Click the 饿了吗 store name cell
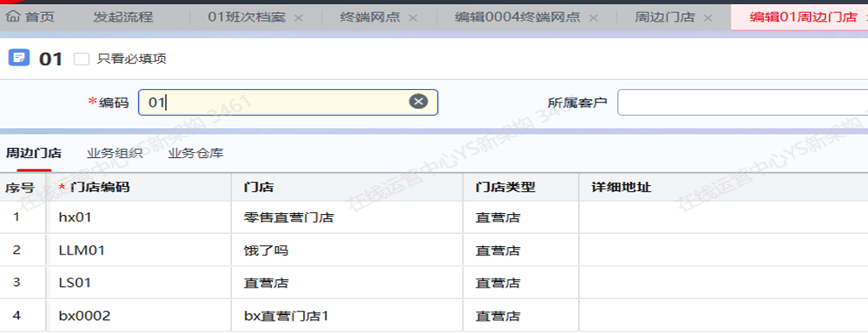 tap(266, 250)
